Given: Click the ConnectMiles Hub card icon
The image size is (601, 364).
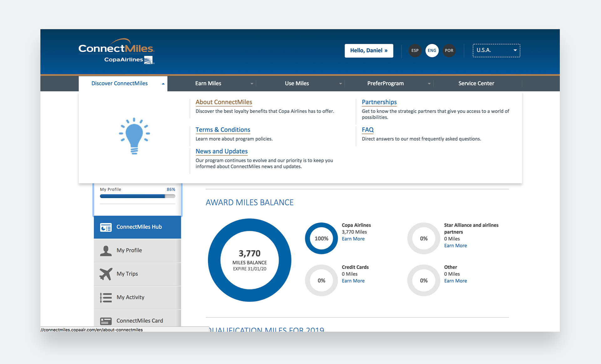Looking at the screenshot, I should pyautogui.click(x=106, y=227).
